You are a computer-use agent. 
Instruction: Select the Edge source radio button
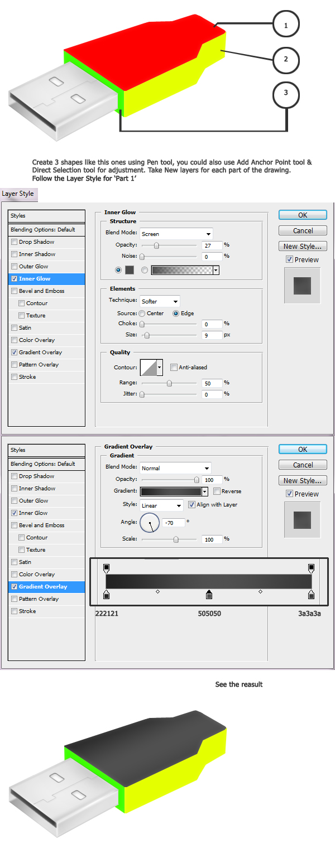(176, 314)
